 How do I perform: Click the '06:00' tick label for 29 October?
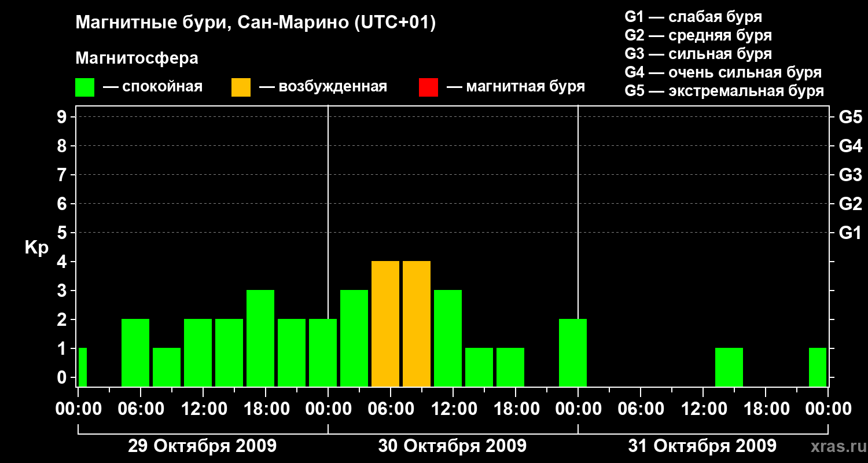pos(140,409)
